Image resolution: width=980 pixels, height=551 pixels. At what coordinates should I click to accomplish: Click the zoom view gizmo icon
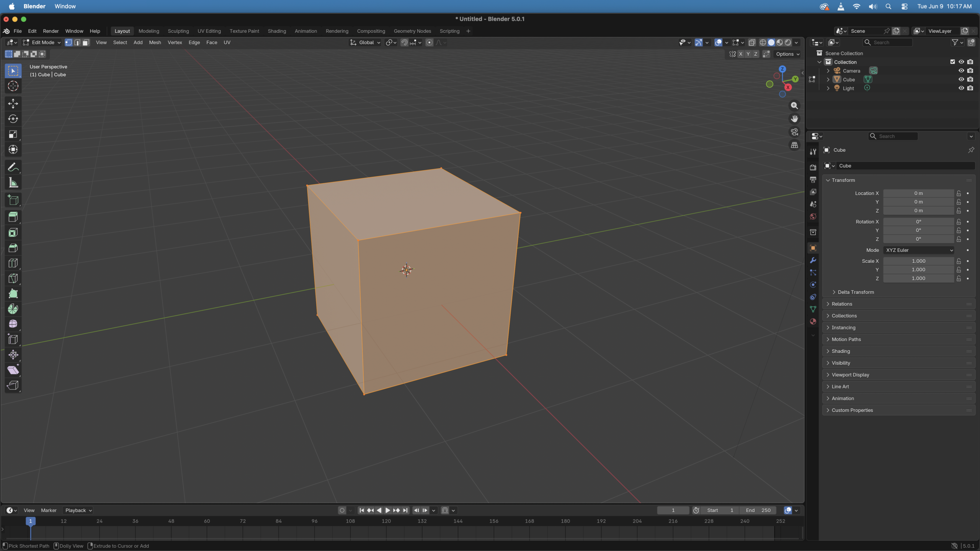[794, 106]
